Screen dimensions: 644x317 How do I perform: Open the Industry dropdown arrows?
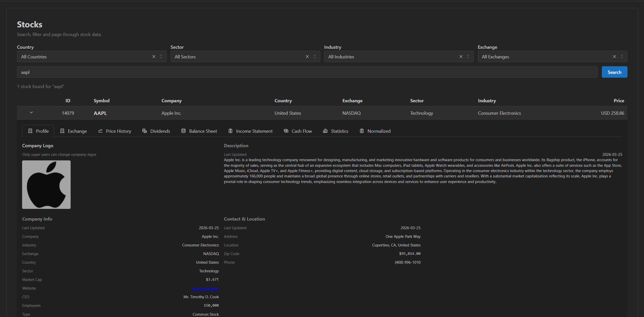(468, 57)
